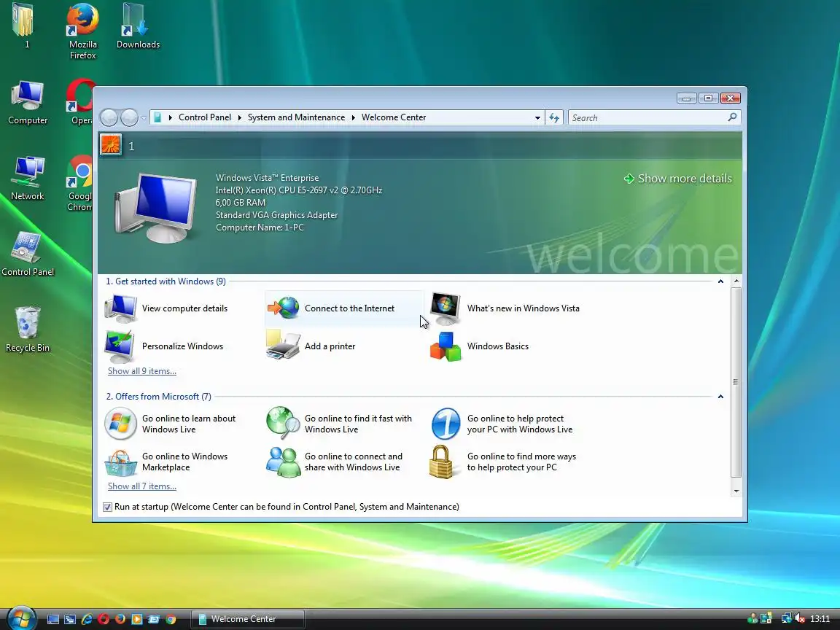Click Show more details link
840x630 pixels.
678,179
